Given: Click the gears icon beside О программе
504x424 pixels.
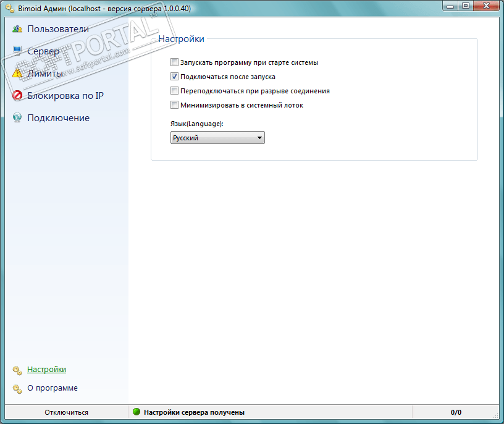Looking at the screenshot, I should (x=17, y=389).
